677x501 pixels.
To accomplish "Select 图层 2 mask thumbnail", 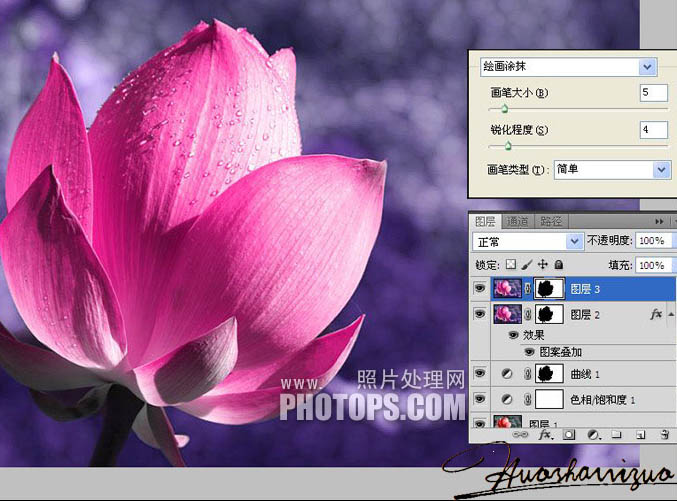I will (x=546, y=315).
